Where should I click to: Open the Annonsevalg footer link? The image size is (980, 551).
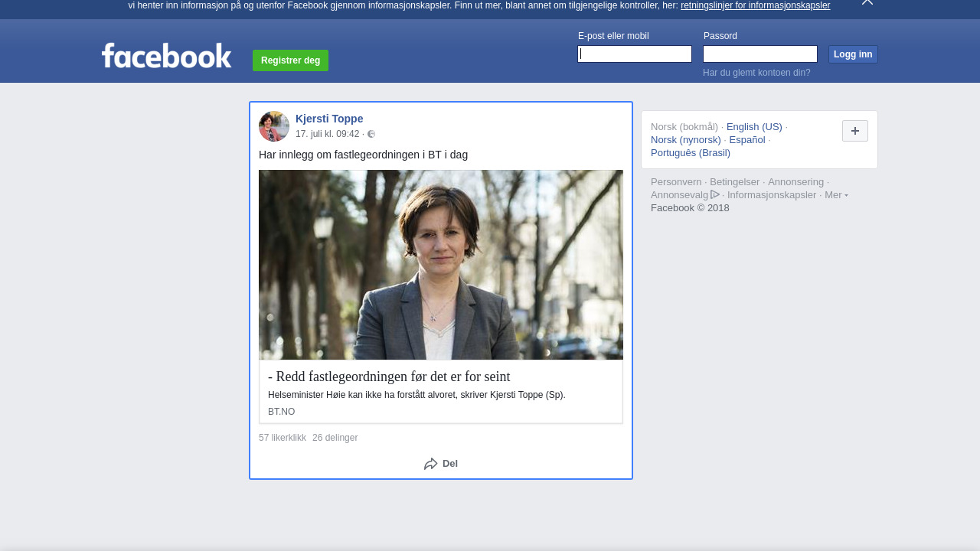point(680,195)
